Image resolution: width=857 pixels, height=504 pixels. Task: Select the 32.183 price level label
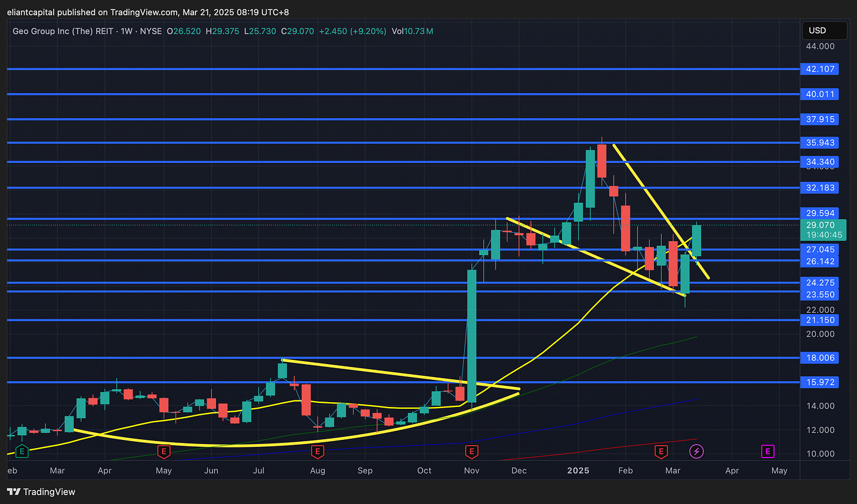821,188
